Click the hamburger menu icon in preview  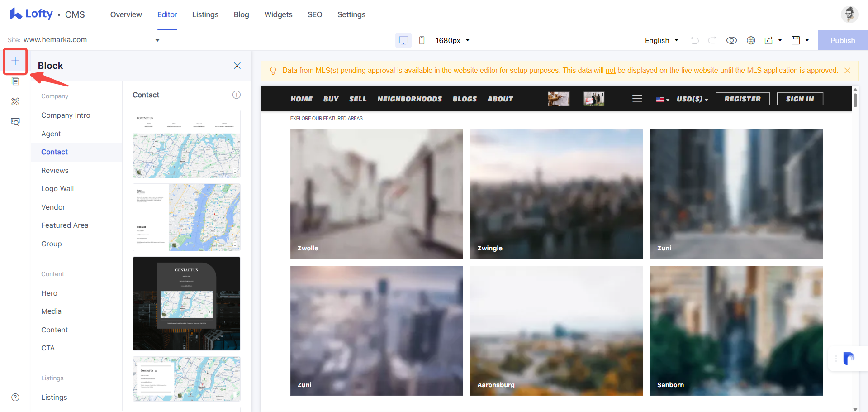pos(637,99)
